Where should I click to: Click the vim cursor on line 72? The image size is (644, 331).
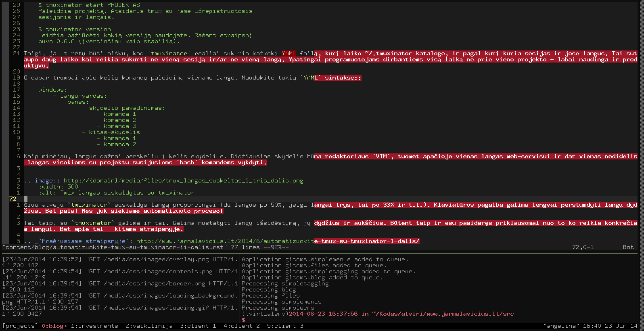[25, 199]
